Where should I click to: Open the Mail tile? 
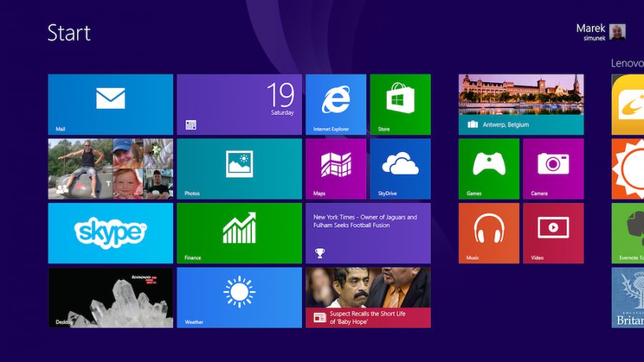pos(110,104)
